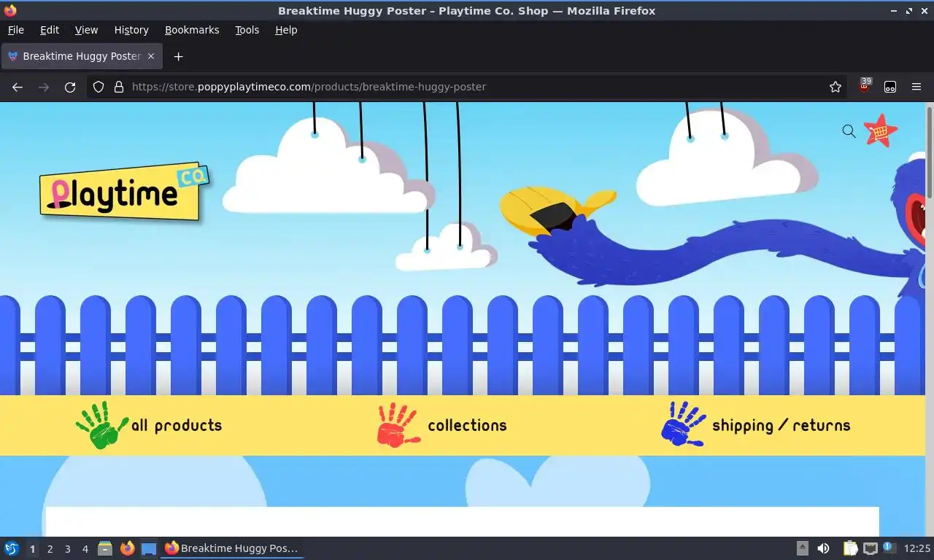Open the File menu
Image resolution: width=934 pixels, height=560 pixels.
coord(15,30)
